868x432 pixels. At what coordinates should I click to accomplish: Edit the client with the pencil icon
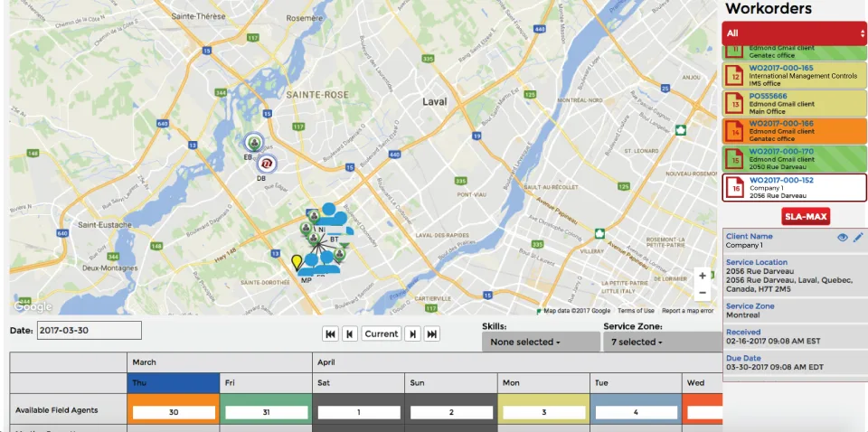click(857, 238)
